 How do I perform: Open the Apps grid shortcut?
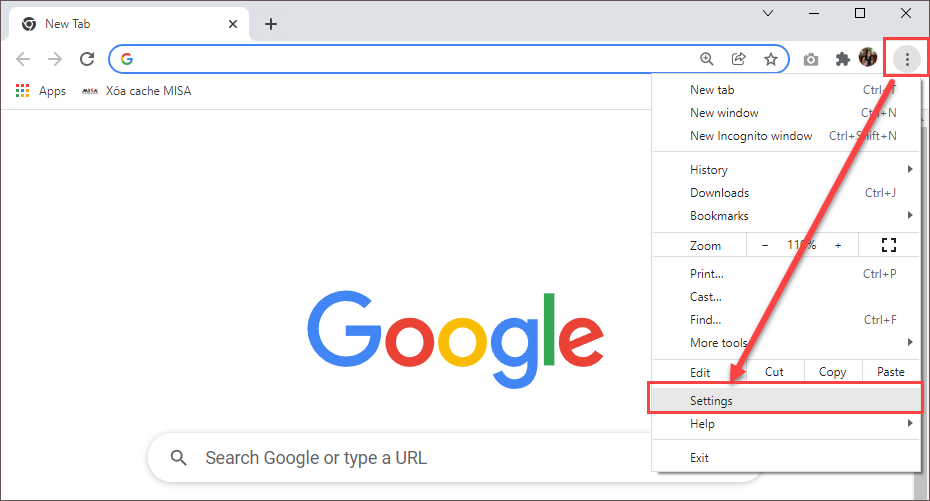coord(41,91)
